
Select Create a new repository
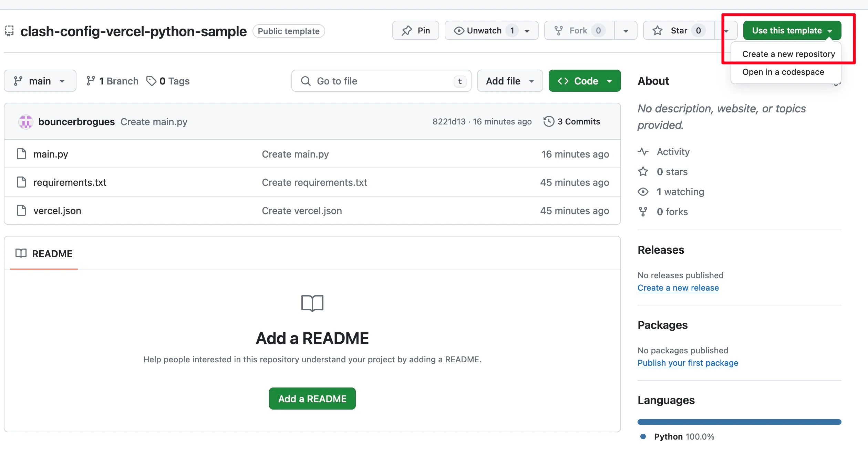[x=788, y=54]
